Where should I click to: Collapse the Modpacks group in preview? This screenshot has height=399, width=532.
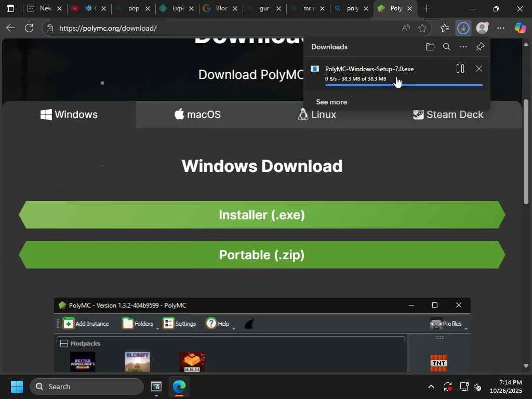pyautogui.click(x=63, y=343)
